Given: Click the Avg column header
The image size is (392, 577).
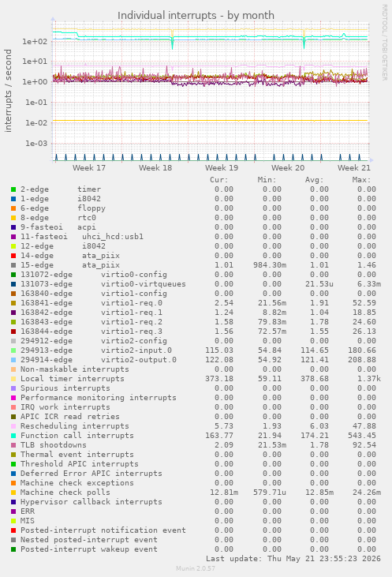Looking at the screenshot, I should point(314,180).
